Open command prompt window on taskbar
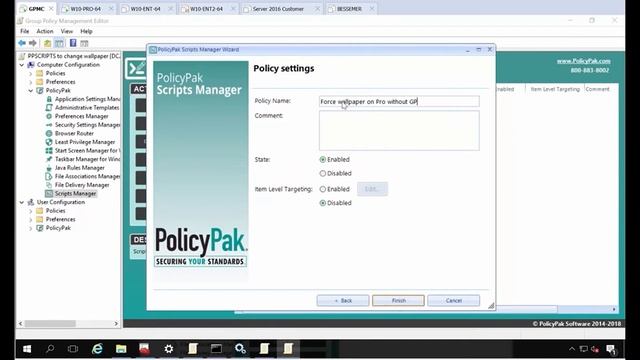This screenshot has width=640, height=360. click(x=216, y=349)
